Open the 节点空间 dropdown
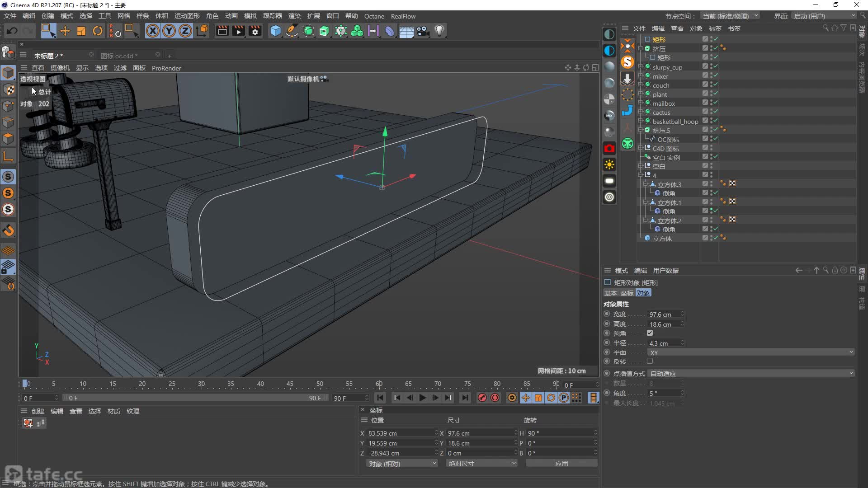The image size is (868, 488). coord(730,16)
